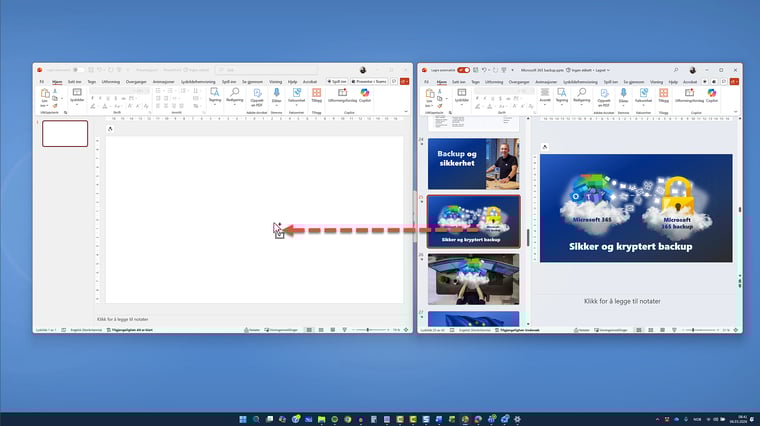Screen dimensions: 760x426
Task: Open Sett inn tab in left window
Action: [x=75, y=81]
